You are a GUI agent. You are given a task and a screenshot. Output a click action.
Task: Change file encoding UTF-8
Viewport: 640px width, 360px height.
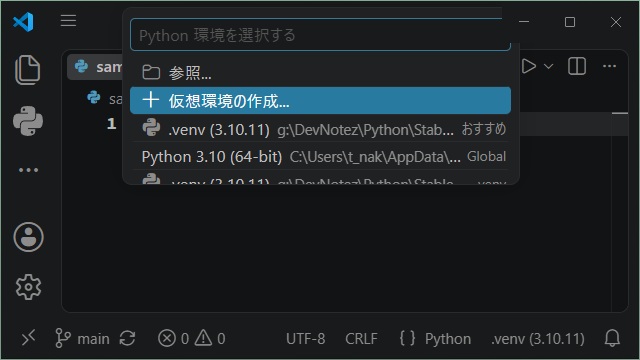306,339
